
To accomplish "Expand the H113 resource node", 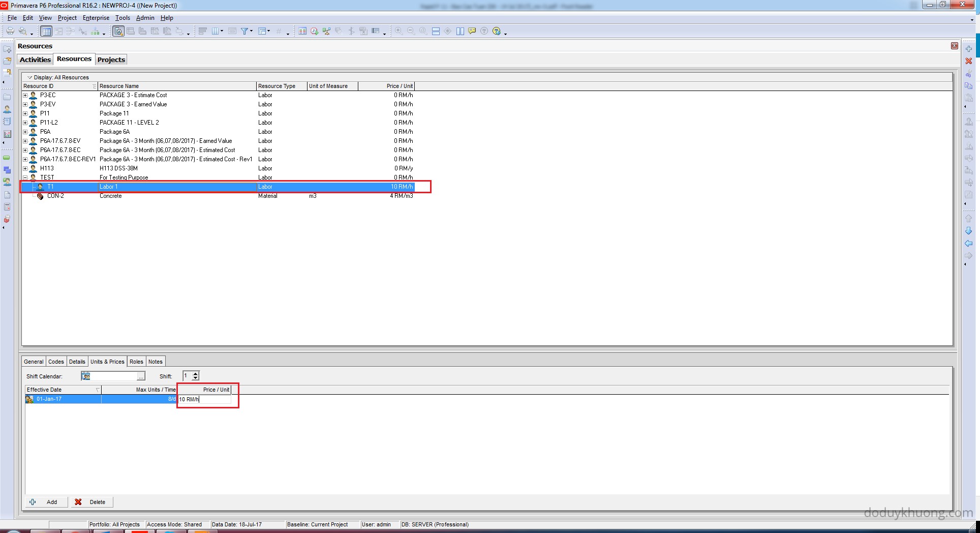I will tap(25, 168).
